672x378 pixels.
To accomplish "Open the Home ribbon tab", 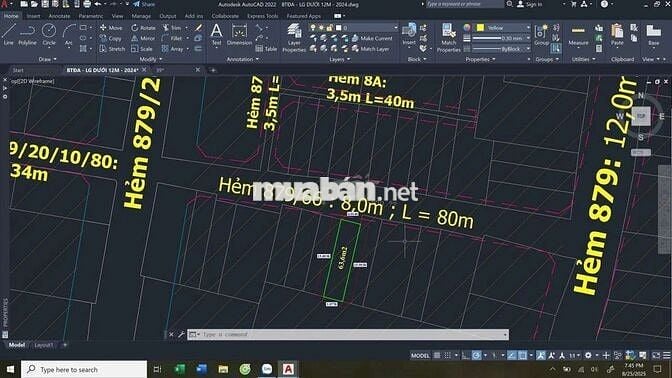I will [x=11, y=16].
